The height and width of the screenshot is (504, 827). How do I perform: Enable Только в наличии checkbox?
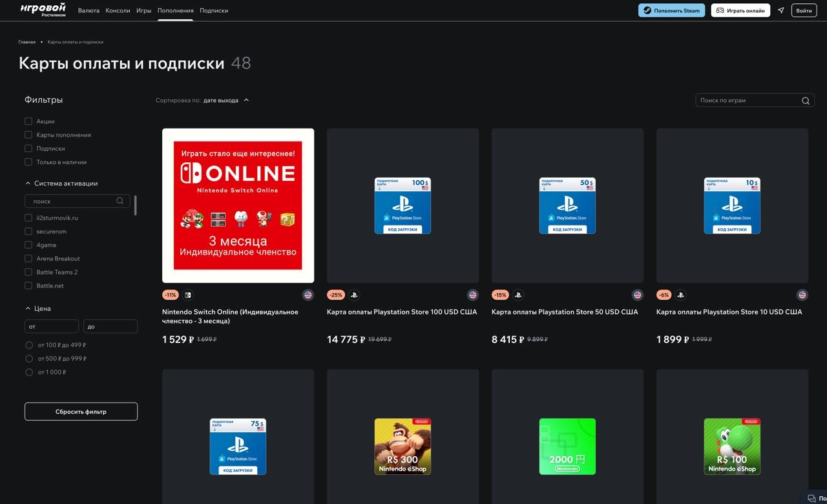[x=28, y=162]
